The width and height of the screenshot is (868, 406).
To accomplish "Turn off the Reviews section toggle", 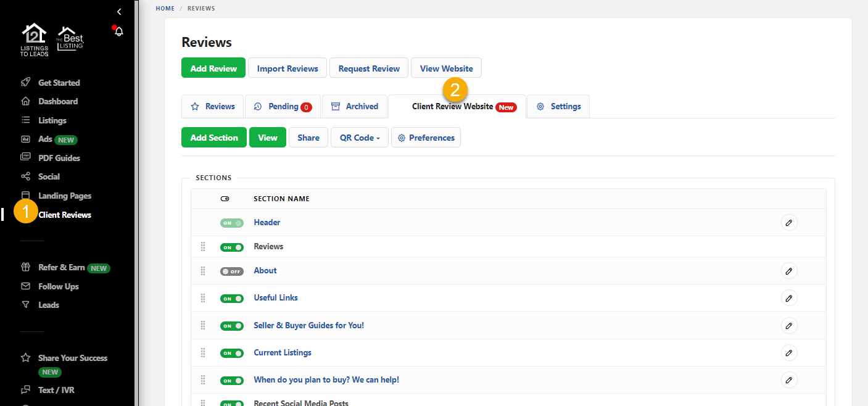I will (232, 246).
